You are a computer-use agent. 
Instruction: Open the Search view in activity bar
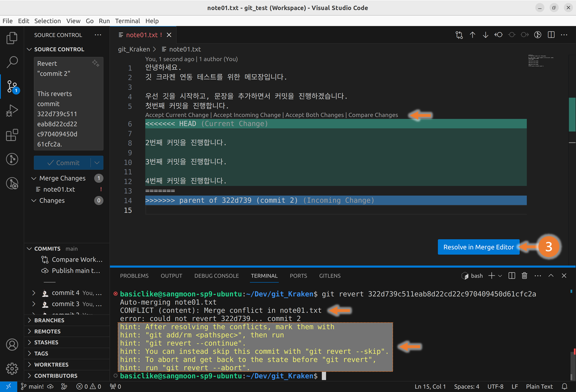coord(12,62)
